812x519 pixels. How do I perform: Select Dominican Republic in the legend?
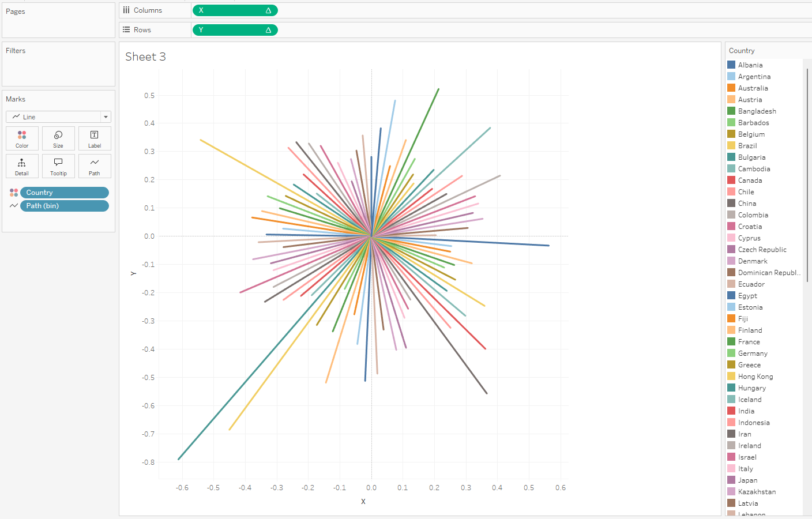[x=769, y=273]
